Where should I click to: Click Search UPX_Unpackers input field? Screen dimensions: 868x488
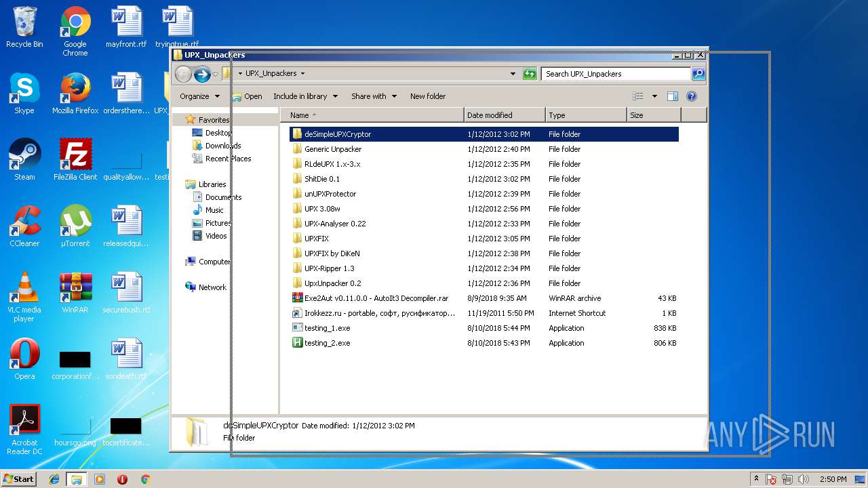click(616, 74)
